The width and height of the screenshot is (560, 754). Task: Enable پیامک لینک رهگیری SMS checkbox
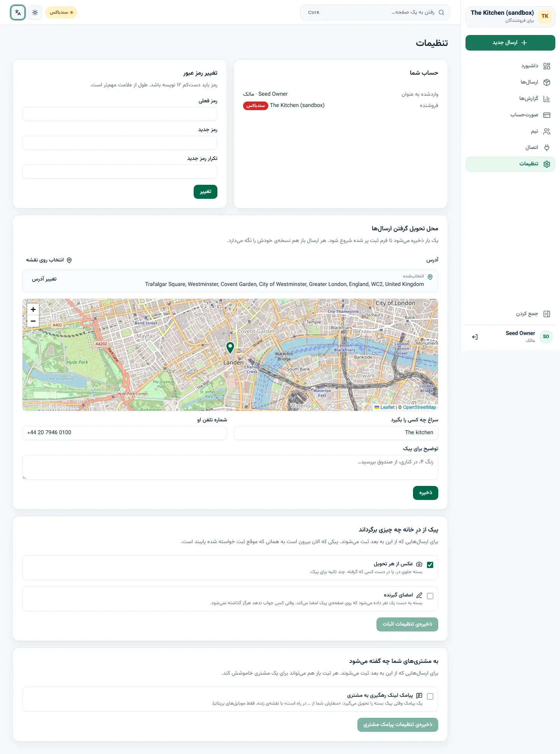coord(430,696)
